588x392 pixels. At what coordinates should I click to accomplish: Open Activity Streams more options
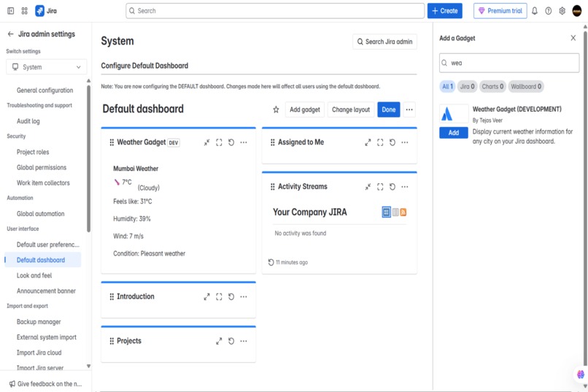coord(405,187)
